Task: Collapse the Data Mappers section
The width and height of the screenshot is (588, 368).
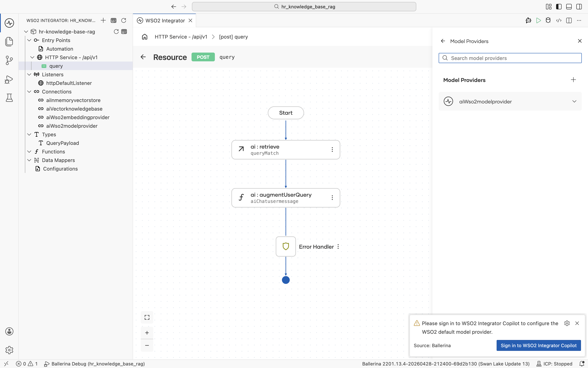Action: [29, 160]
